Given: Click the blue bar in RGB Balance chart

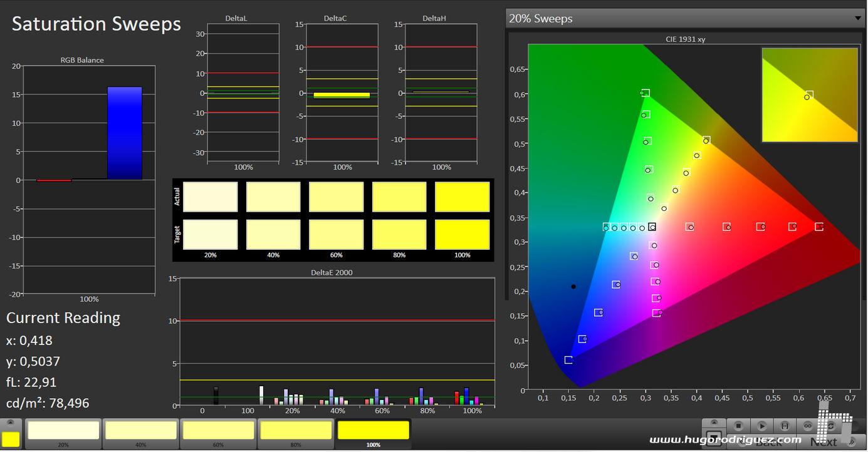Looking at the screenshot, I should tap(125, 133).
